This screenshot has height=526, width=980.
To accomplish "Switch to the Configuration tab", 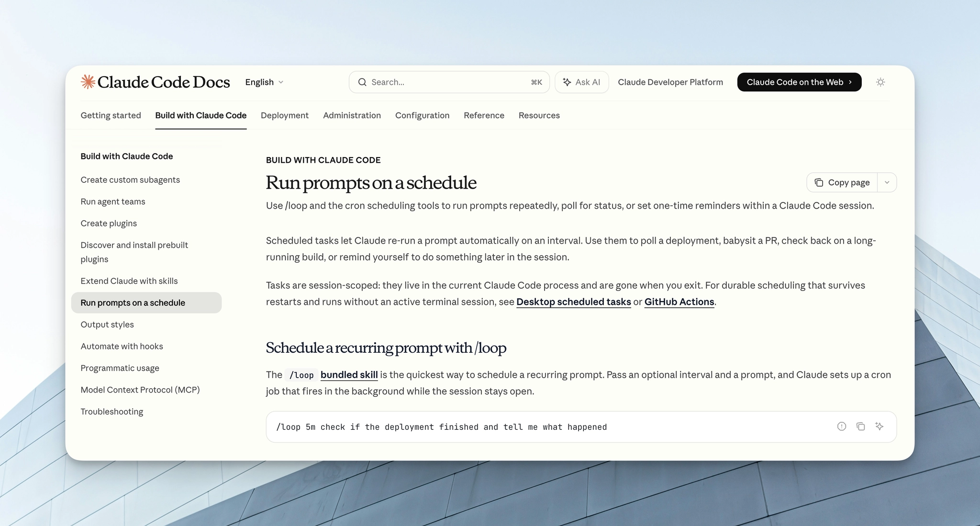I will (x=422, y=115).
